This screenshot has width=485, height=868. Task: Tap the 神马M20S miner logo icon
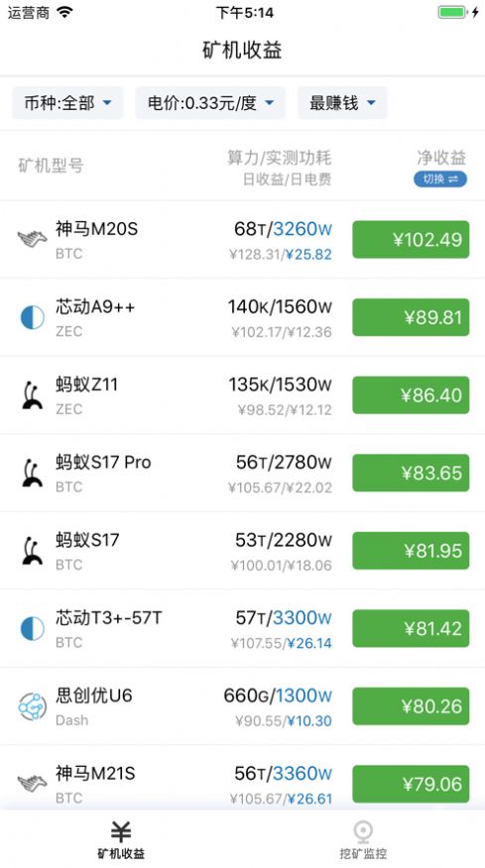pyautogui.click(x=32, y=239)
